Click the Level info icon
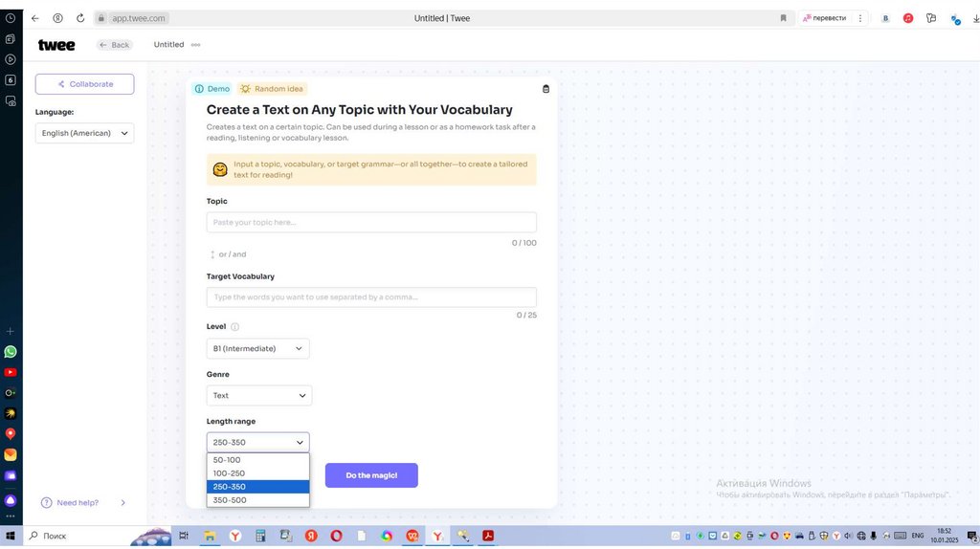Viewport: 980px width, 549px height. [235, 327]
